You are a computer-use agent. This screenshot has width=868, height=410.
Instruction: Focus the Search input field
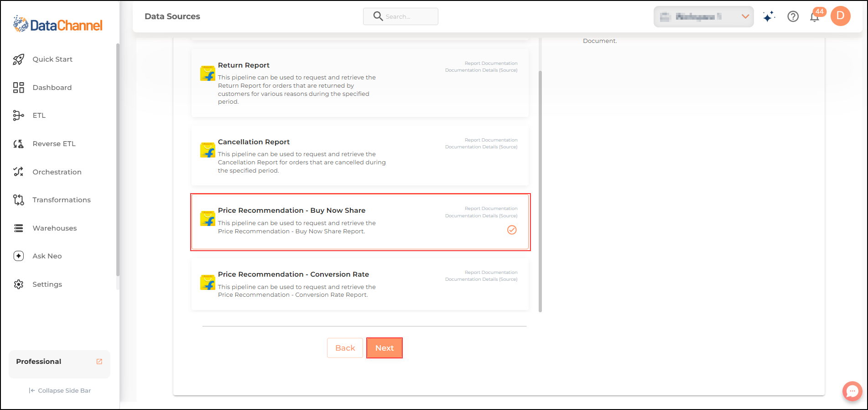[400, 16]
